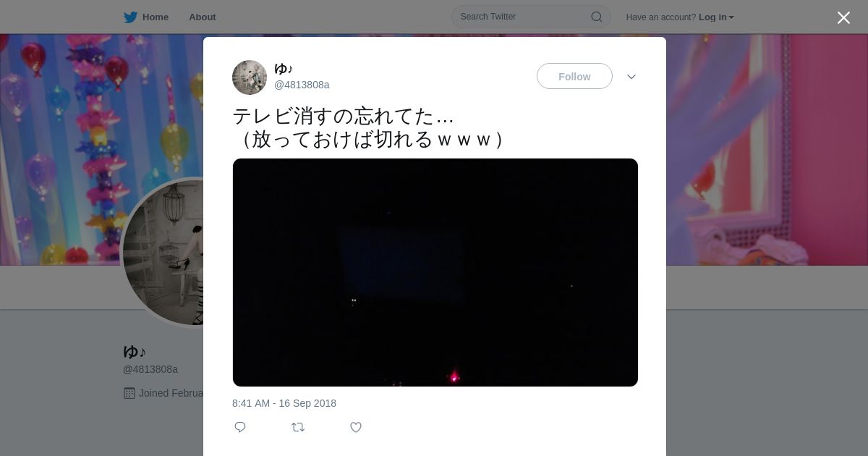Viewport: 868px width, 456px height.
Task: Like the tweet with heart icon
Action: pyautogui.click(x=356, y=427)
